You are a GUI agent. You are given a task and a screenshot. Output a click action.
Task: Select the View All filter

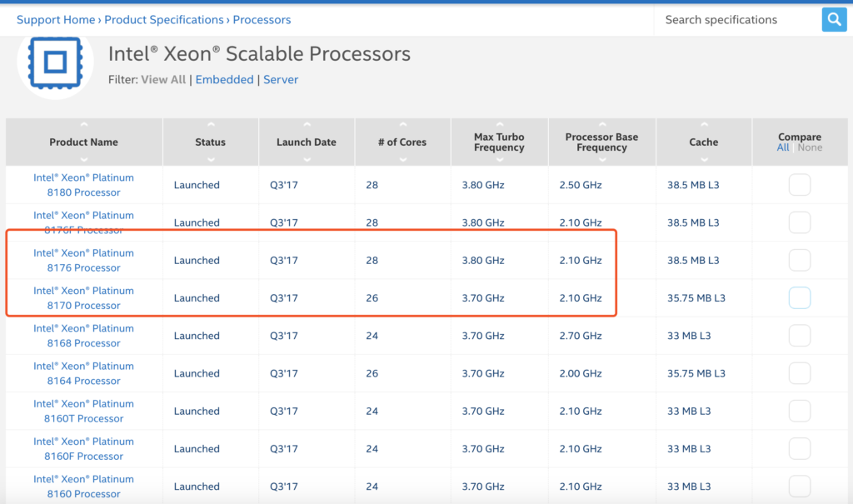[x=163, y=79]
